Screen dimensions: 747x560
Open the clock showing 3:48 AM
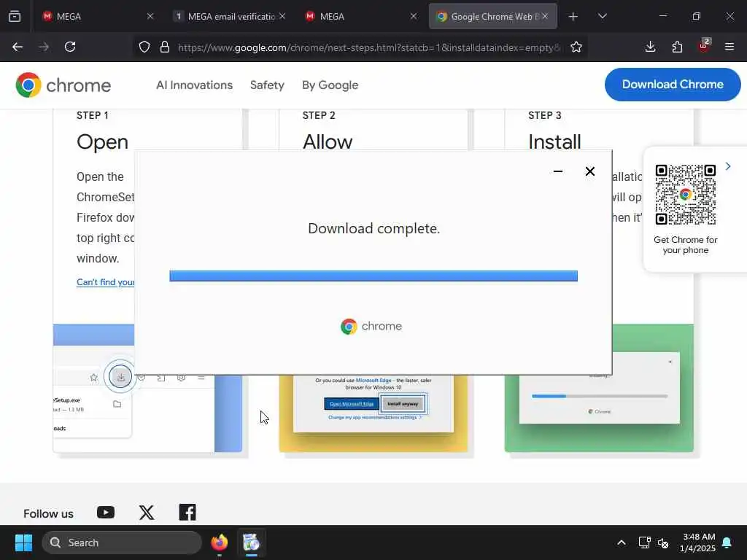[x=697, y=542]
